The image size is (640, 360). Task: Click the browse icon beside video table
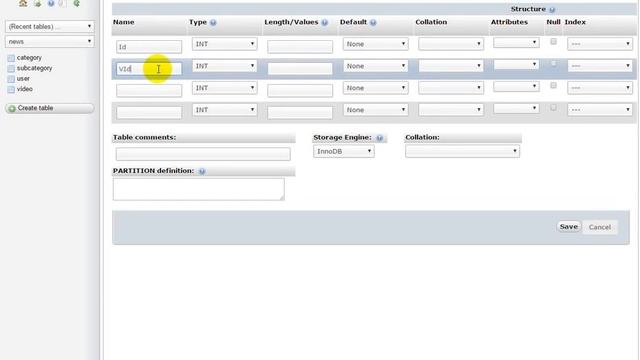[x=11, y=89]
